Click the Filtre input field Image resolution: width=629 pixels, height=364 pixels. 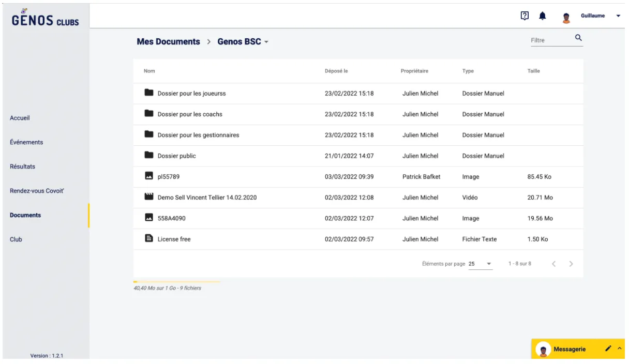click(550, 40)
